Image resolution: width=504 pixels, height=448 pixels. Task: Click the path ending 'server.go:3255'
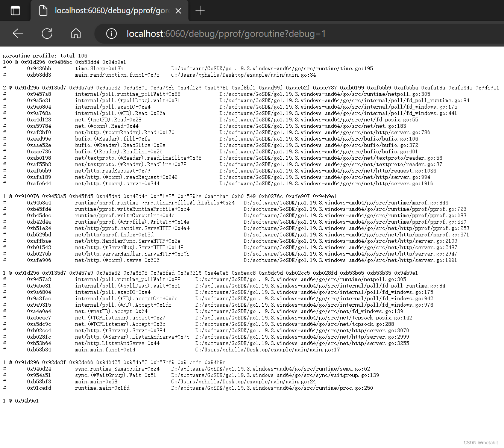pos(302,343)
